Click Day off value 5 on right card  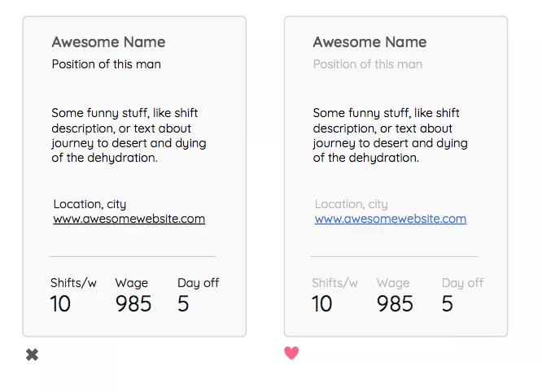pyautogui.click(x=448, y=304)
